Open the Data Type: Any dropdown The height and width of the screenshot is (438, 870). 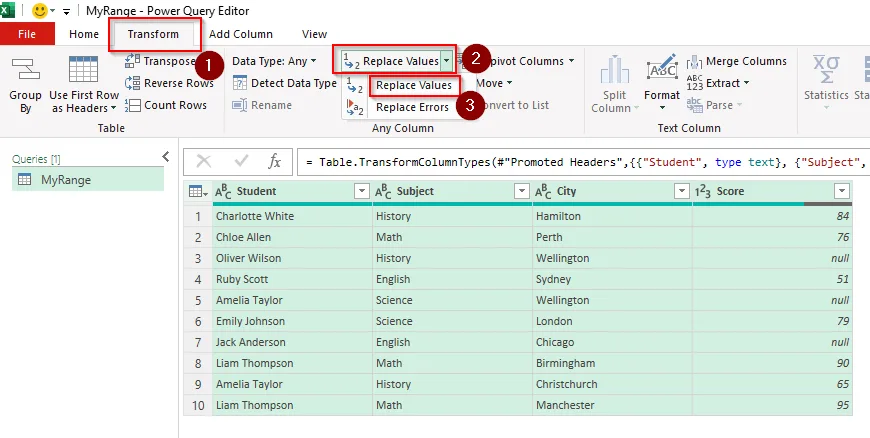274,61
